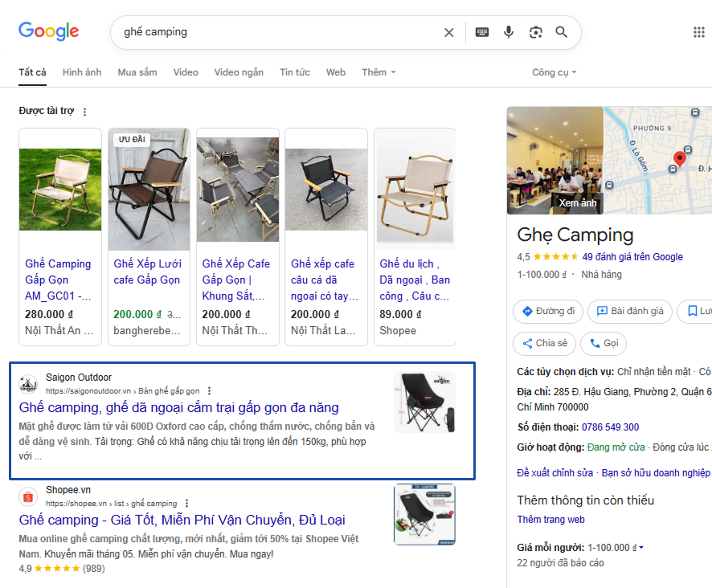
Task: Click the brown mesh chair ƯU ĐÃI image
Action: 149,190
